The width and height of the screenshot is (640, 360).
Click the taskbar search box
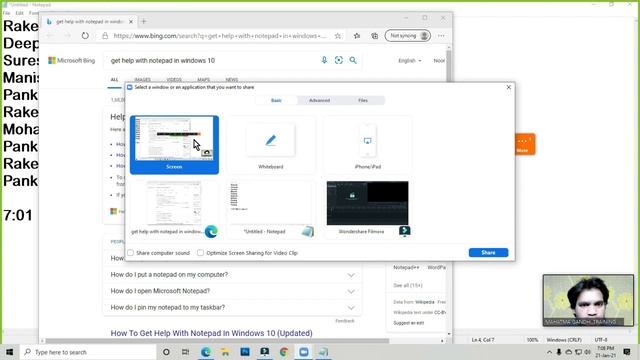pyautogui.click(x=88, y=352)
